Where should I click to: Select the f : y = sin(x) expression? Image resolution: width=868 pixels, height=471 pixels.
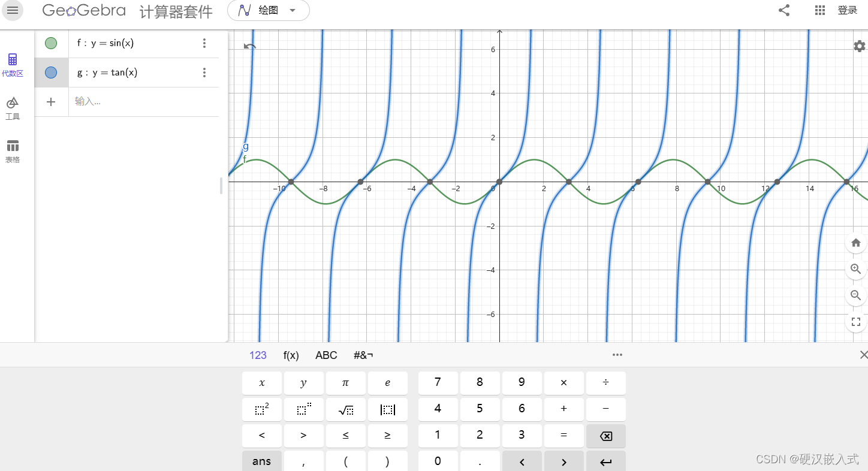[x=106, y=43]
